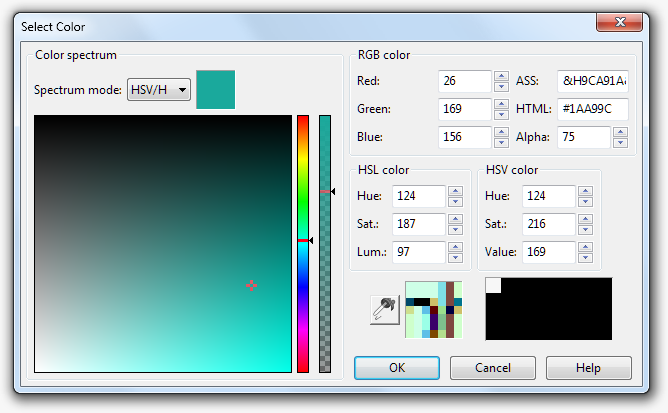Increase the Alpha value with up arrow
668x413 pixels.
(621, 132)
